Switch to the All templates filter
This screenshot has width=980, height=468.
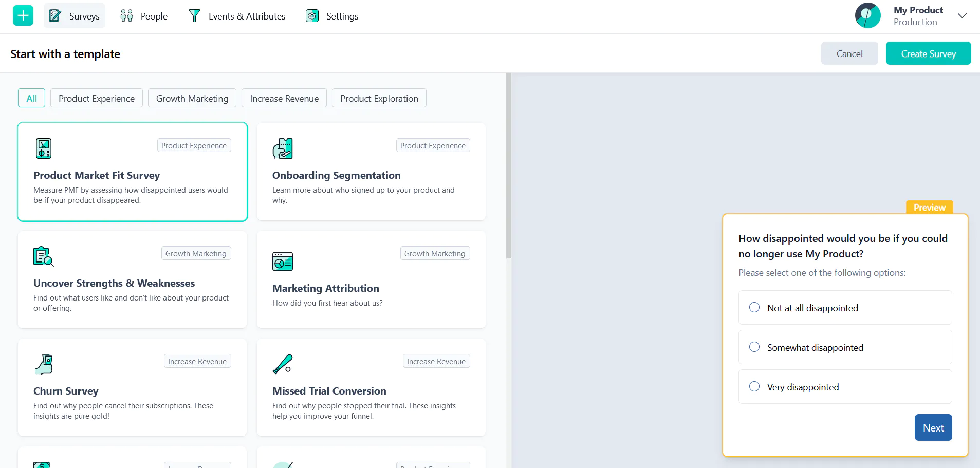tap(31, 98)
